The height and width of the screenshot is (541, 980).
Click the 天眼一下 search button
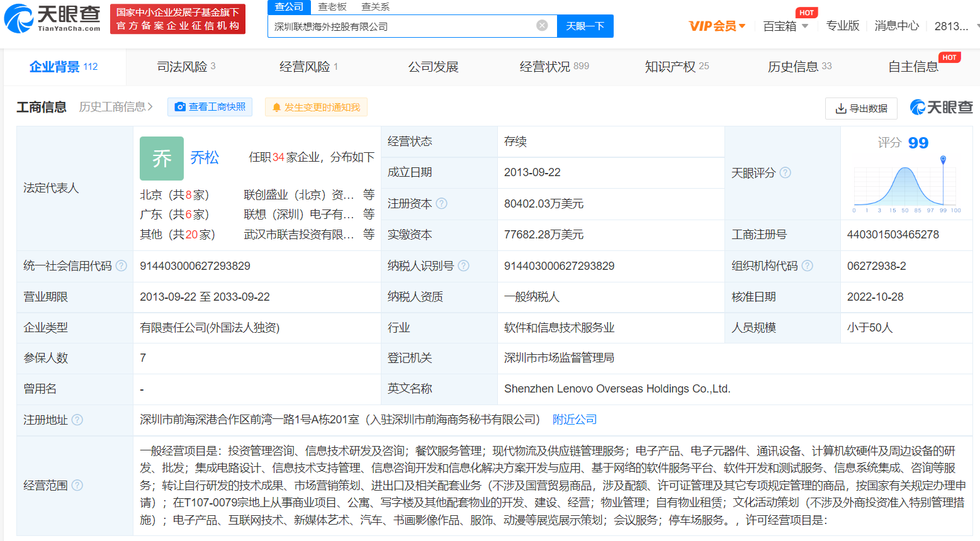click(x=585, y=26)
